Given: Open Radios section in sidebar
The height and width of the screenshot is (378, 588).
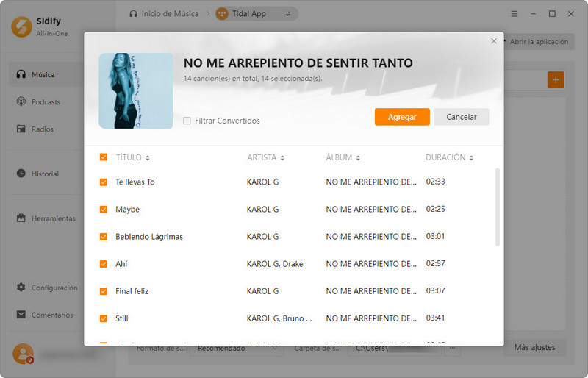Looking at the screenshot, I should coord(46,129).
